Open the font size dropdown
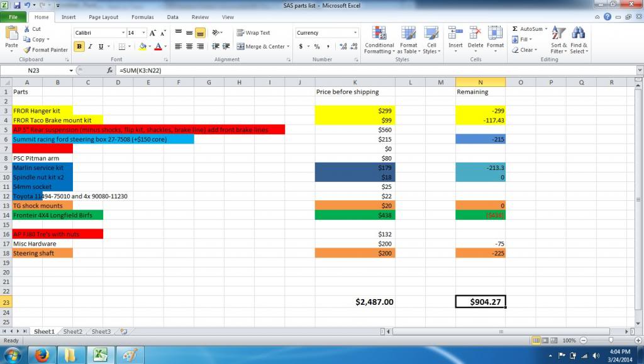Screen dimensions: 644x364 click(144, 33)
